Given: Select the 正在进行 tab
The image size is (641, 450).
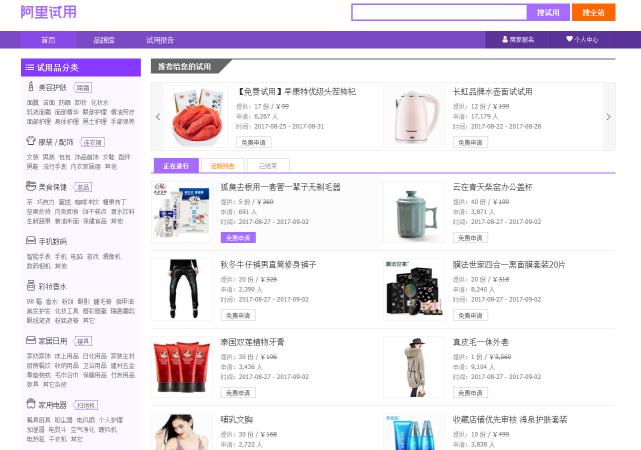Looking at the screenshot, I should [x=176, y=166].
